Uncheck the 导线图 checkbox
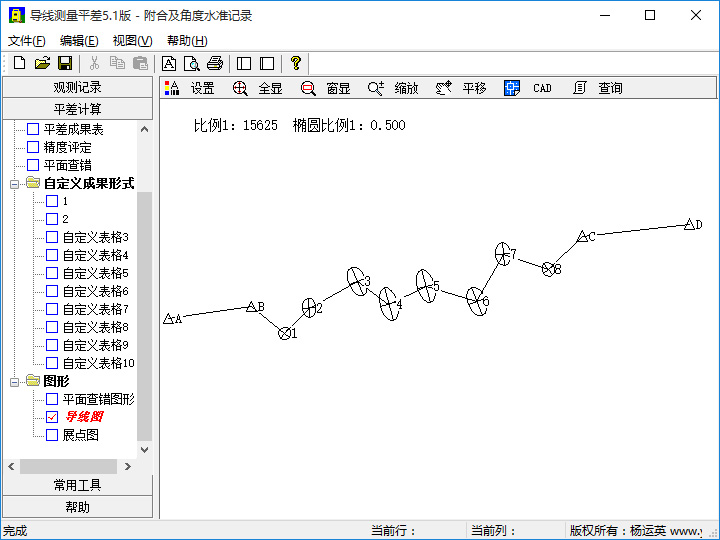The width and height of the screenshot is (720, 540). (52, 416)
